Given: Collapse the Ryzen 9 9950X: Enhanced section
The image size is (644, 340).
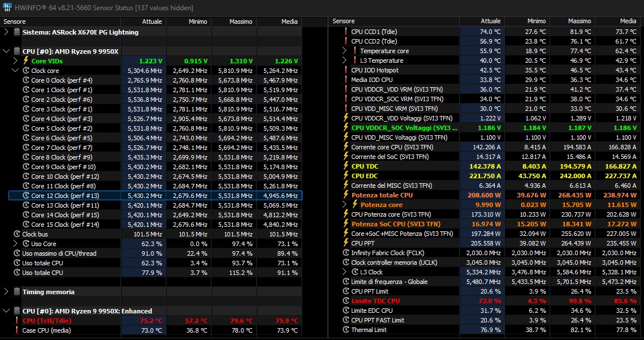Looking at the screenshot, I should (x=6, y=311).
